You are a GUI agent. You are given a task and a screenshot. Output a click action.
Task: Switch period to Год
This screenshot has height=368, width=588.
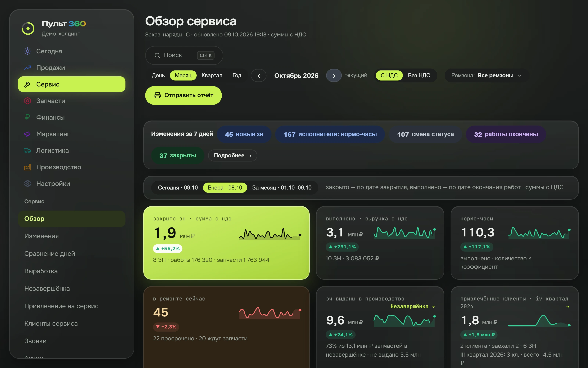[x=237, y=75]
